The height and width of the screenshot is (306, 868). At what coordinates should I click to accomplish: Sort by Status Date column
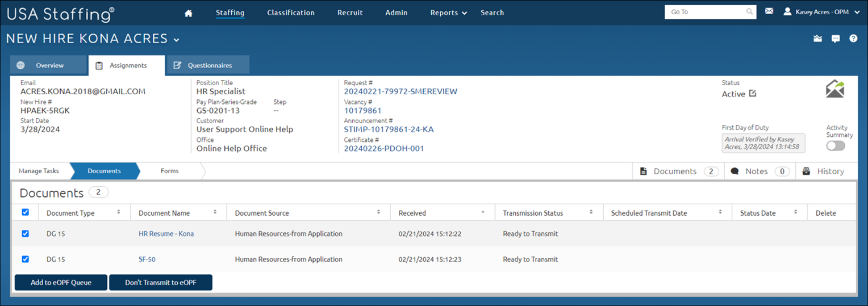click(795, 212)
